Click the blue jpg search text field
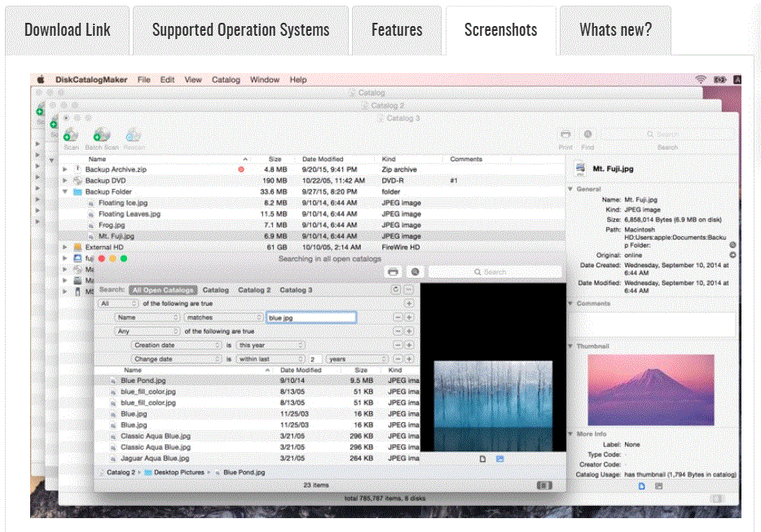The width and height of the screenshot is (761, 532). pos(311,318)
